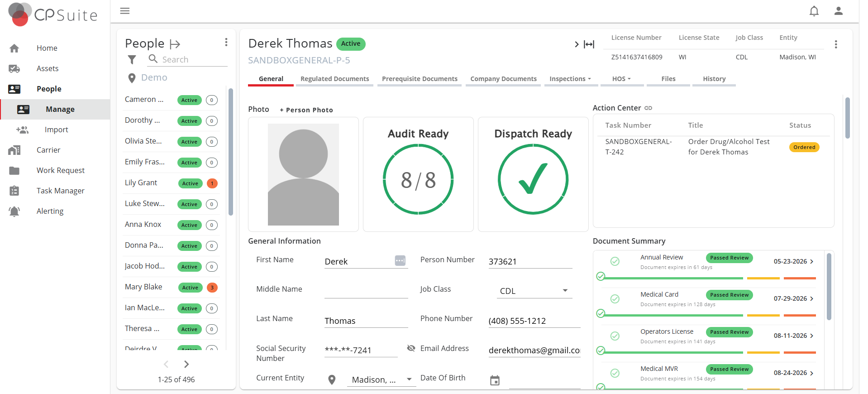
Task: Click the Action Center link icon
Action: tap(649, 108)
